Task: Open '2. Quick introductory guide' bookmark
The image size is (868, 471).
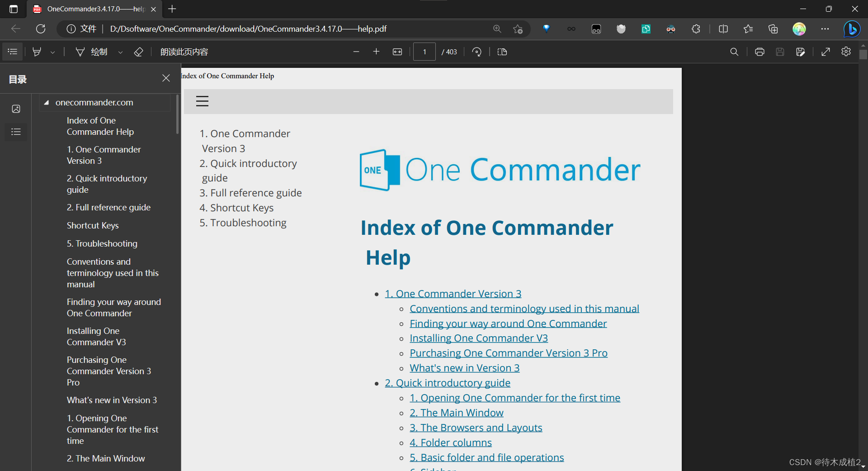Action: point(107,184)
